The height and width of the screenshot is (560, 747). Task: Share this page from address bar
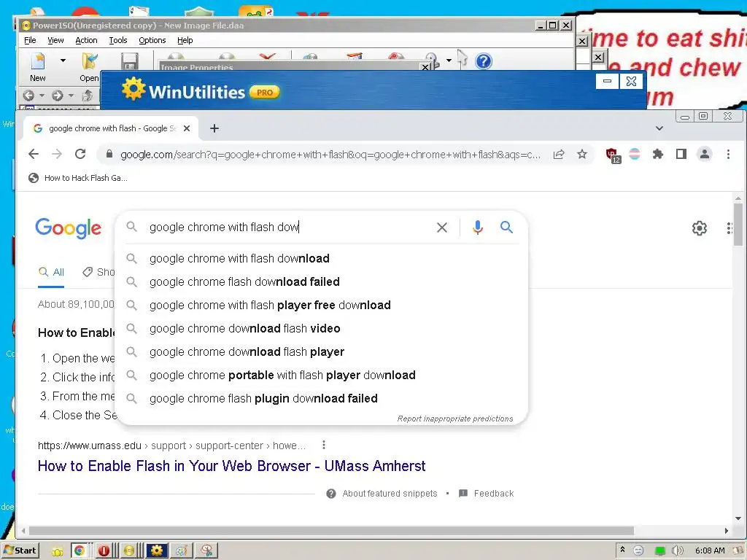(559, 154)
